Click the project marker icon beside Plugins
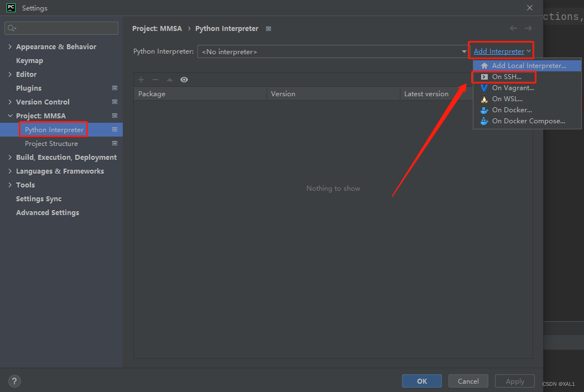This screenshot has height=392, width=584. tap(114, 88)
